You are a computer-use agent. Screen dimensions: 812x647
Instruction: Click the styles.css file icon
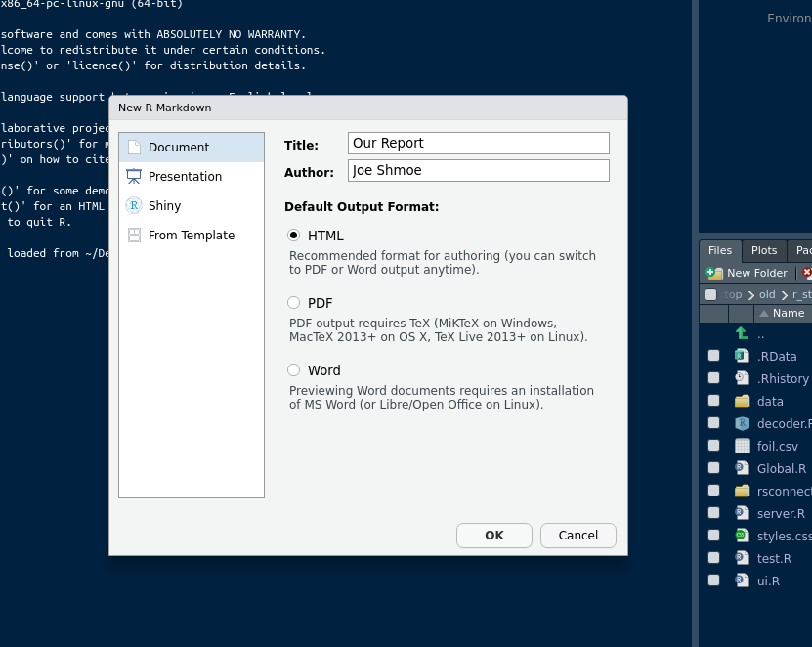[x=743, y=536]
